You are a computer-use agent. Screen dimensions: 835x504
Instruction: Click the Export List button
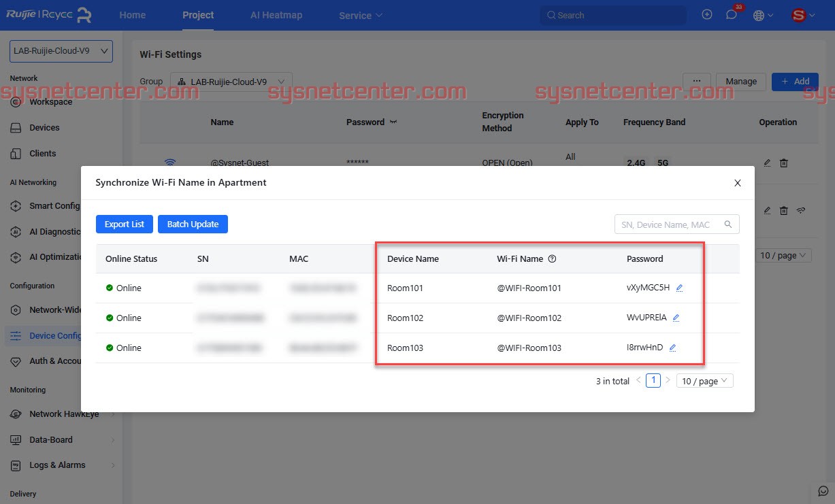(x=125, y=224)
